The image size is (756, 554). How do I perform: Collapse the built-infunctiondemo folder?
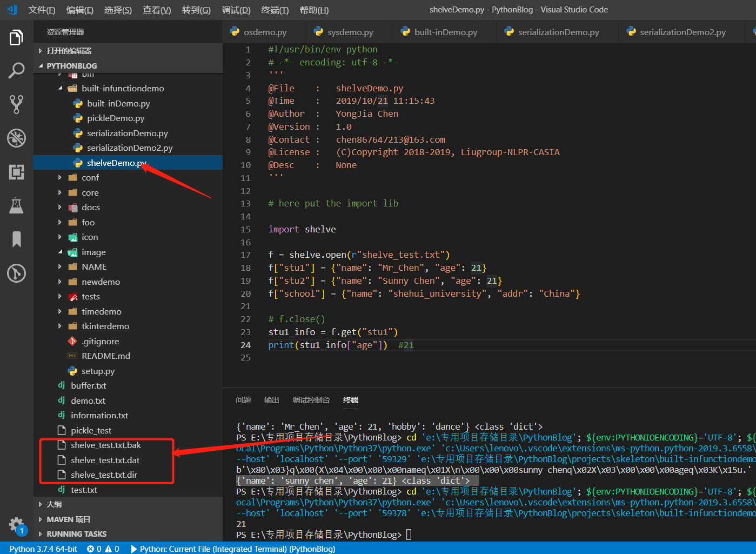(60, 88)
